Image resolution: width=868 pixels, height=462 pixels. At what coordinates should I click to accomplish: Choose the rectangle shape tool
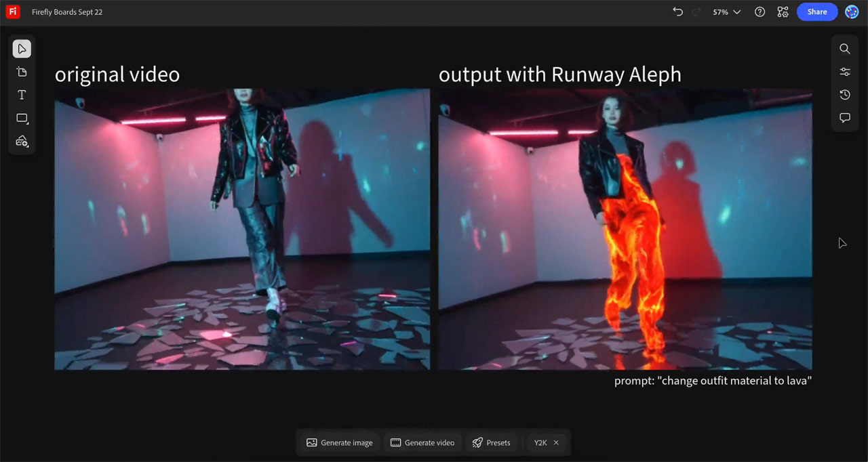22,118
